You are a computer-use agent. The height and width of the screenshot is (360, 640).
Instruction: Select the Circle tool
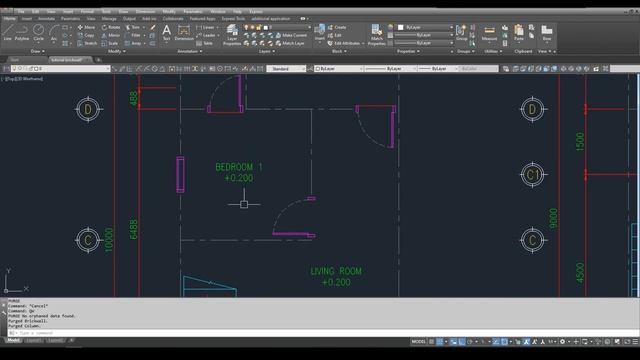(x=38, y=32)
